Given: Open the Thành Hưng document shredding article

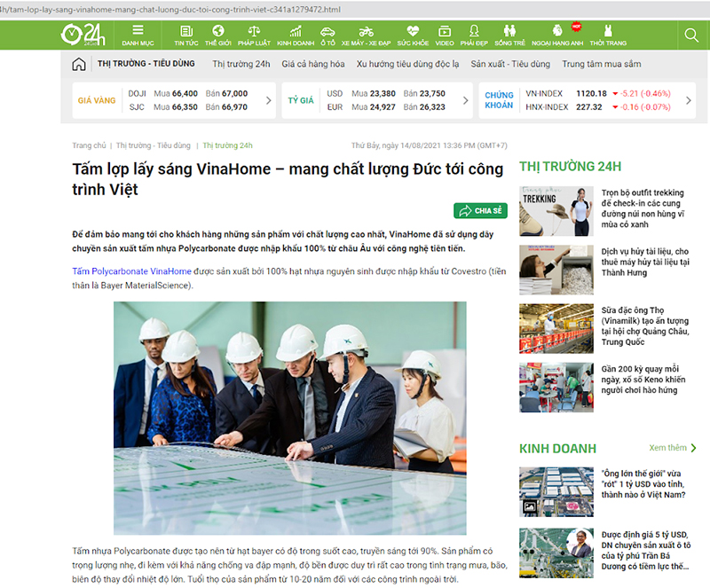Looking at the screenshot, I should pos(645,263).
